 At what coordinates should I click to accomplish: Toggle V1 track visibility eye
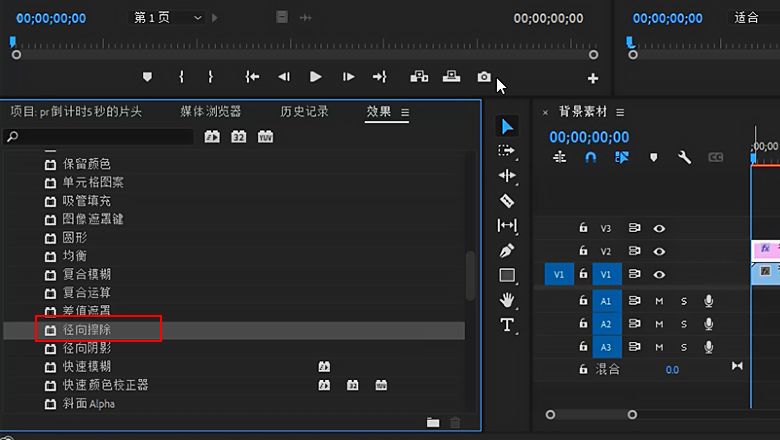tap(659, 274)
